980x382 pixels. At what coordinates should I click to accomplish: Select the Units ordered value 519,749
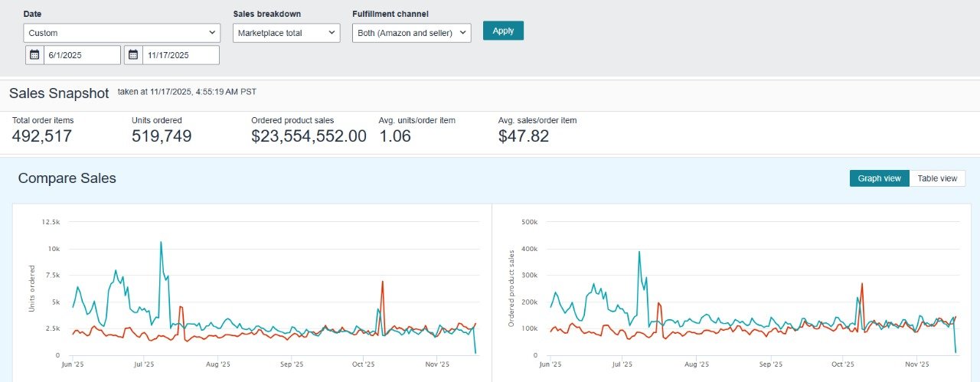point(162,136)
